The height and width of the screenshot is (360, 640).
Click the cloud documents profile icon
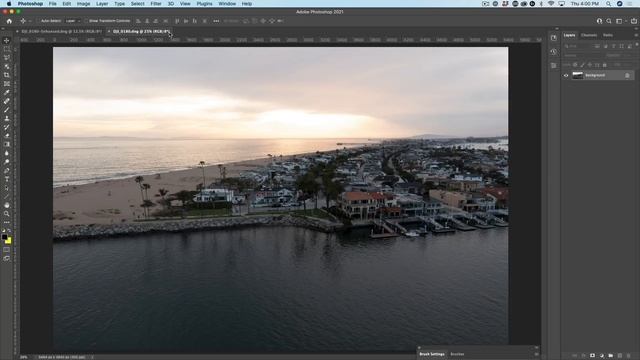pos(599,21)
